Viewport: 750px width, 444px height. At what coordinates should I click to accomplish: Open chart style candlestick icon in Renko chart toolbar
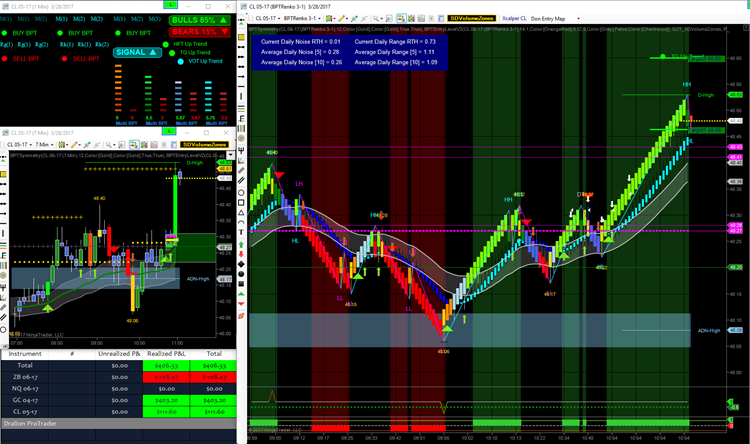(x=329, y=19)
